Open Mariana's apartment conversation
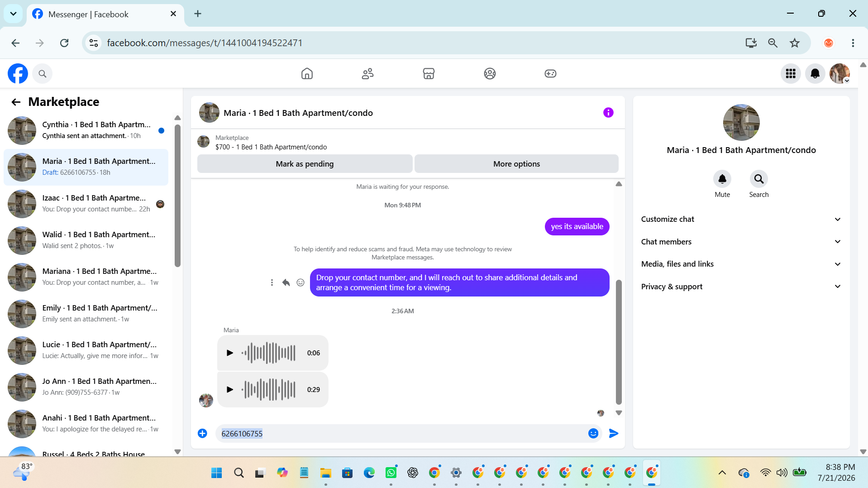This screenshot has height=488, width=868. (86, 277)
